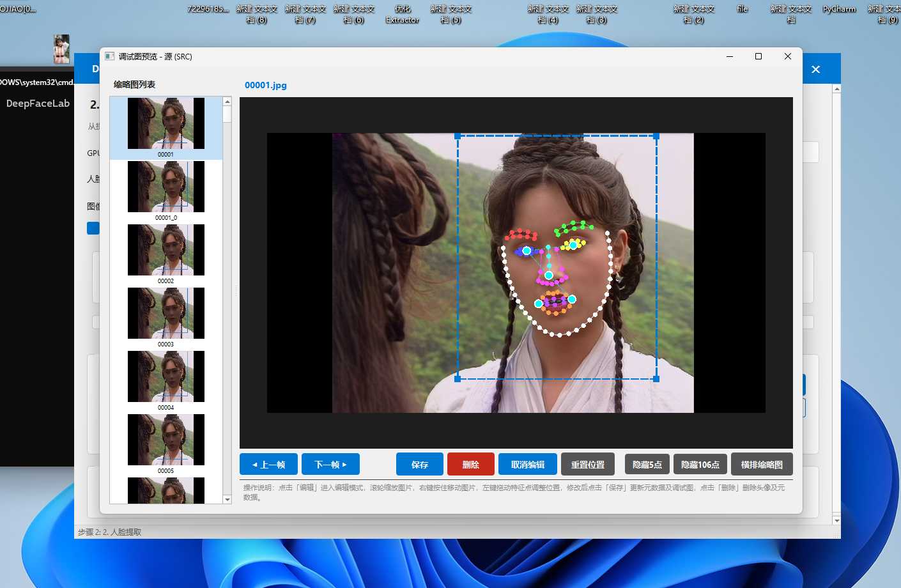This screenshot has width=901, height=588.
Task: Open the 优化 Extractor desktop icon
Action: 403,14
